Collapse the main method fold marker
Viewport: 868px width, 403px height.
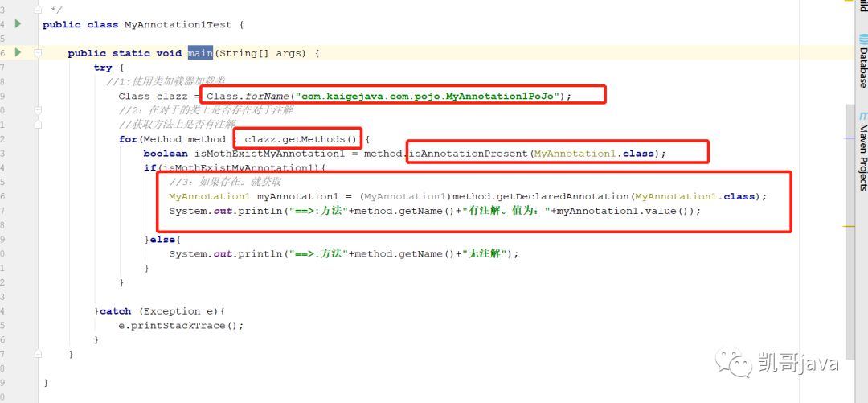pyautogui.click(x=38, y=53)
